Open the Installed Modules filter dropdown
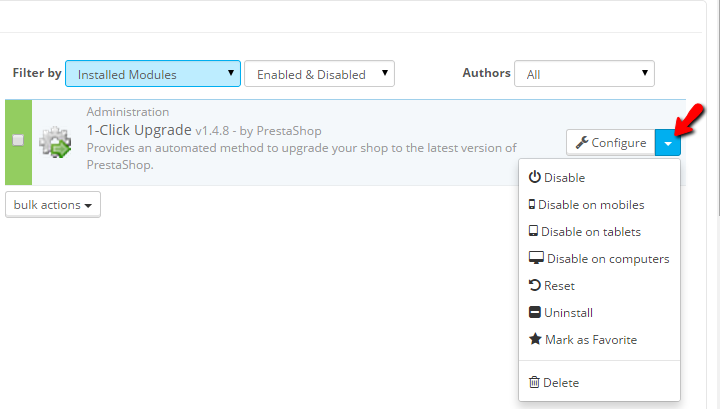 coord(153,74)
